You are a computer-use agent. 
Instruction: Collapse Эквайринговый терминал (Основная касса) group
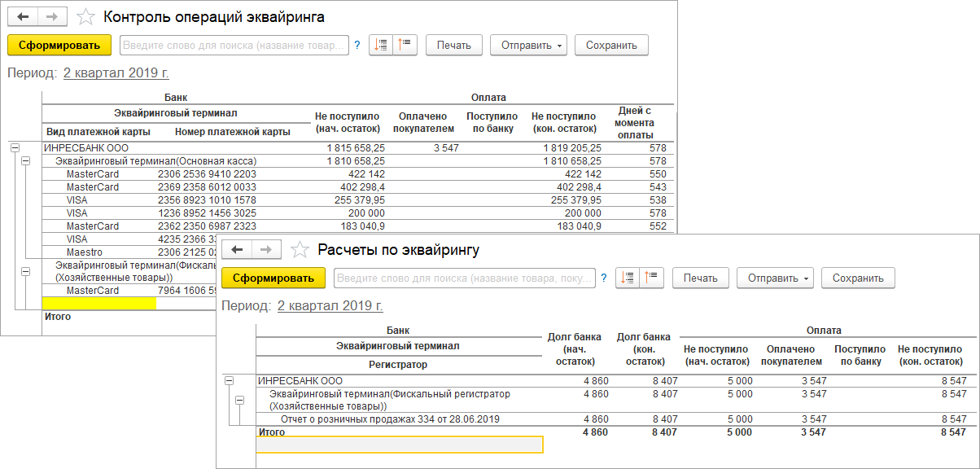click(x=26, y=161)
